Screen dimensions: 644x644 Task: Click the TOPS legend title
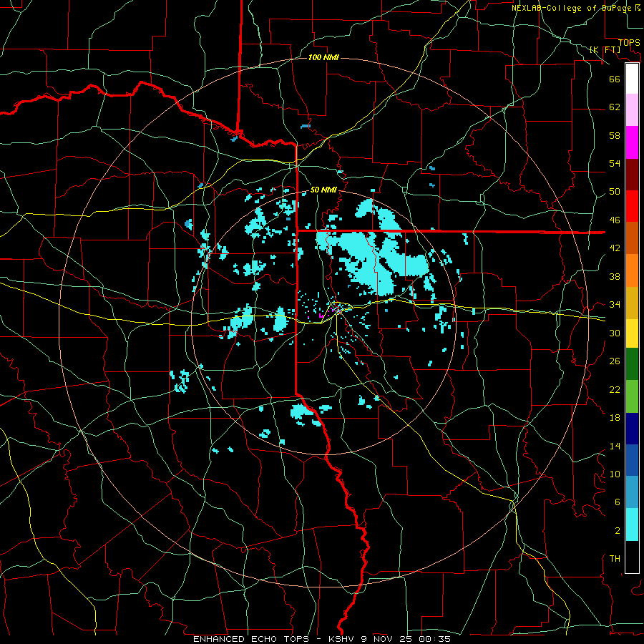pyautogui.click(x=629, y=43)
